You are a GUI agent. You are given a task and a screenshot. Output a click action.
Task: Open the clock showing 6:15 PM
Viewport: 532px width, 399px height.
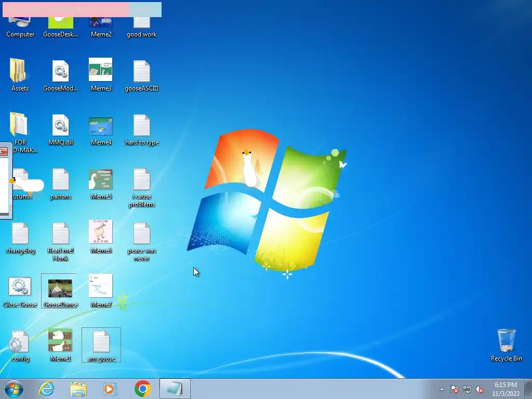506,389
